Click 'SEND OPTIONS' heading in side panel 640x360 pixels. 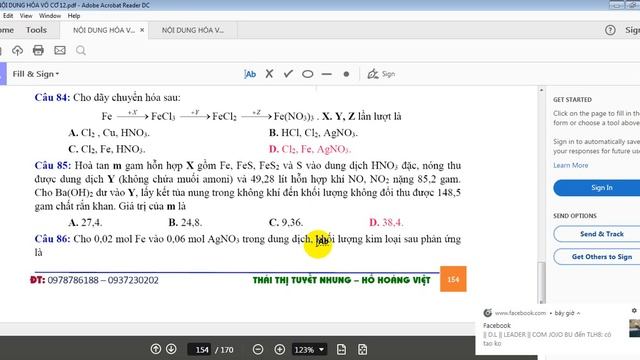click(575, 216)
